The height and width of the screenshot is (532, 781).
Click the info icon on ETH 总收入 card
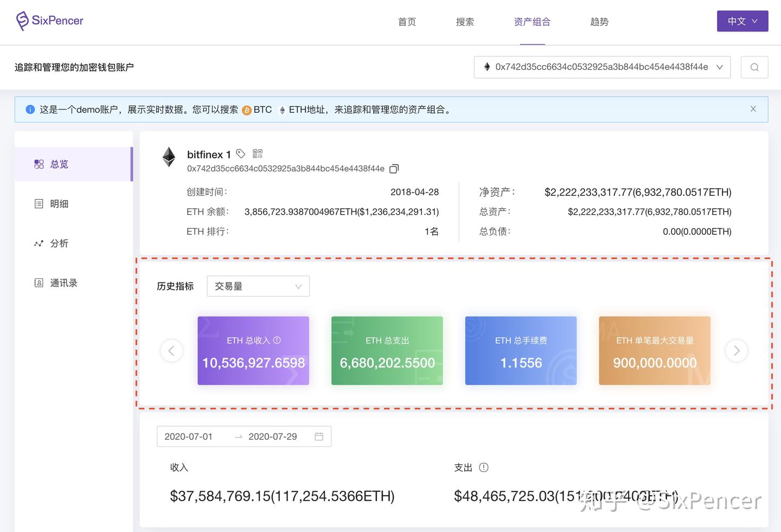click(x=277, y=340)
